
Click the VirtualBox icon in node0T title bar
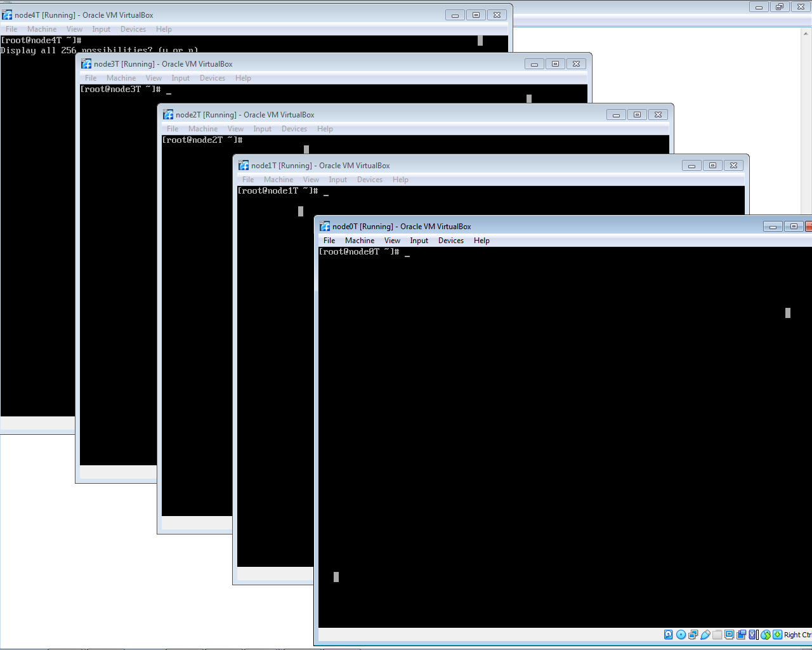pos(325,227)
